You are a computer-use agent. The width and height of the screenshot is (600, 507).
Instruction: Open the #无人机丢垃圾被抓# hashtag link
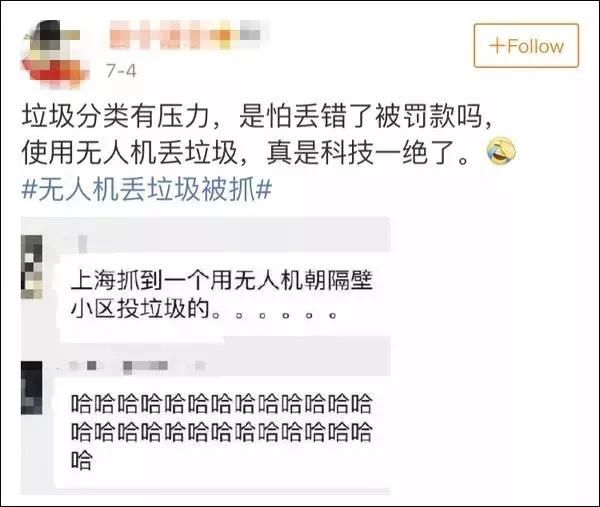point(147,189)
